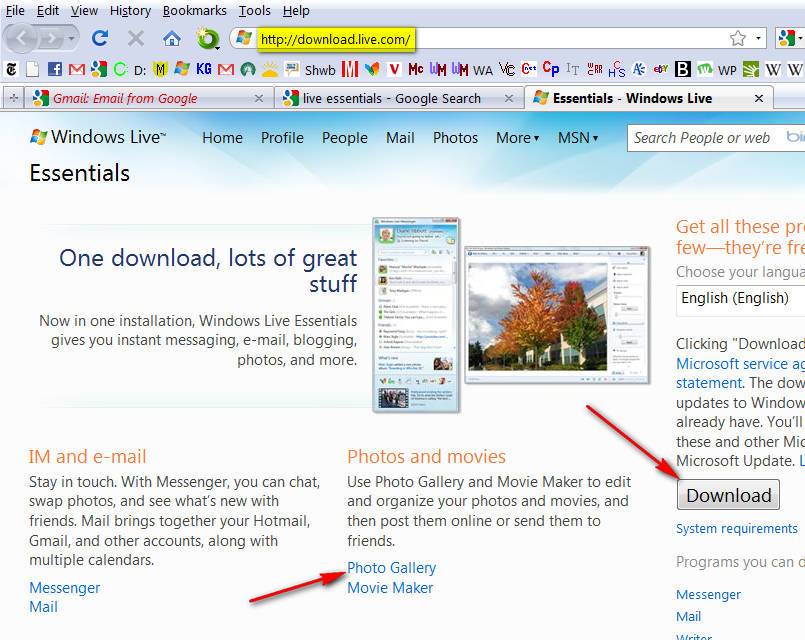Open the WA bookmark
This screenshot has width=805, height=640.
[x=483, y=70]
